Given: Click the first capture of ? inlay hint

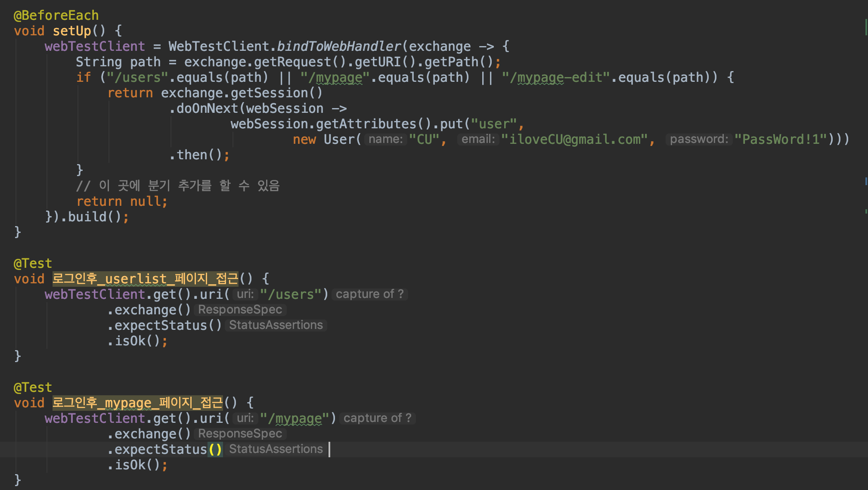Looking at the screenshot, I should (369, 295).
